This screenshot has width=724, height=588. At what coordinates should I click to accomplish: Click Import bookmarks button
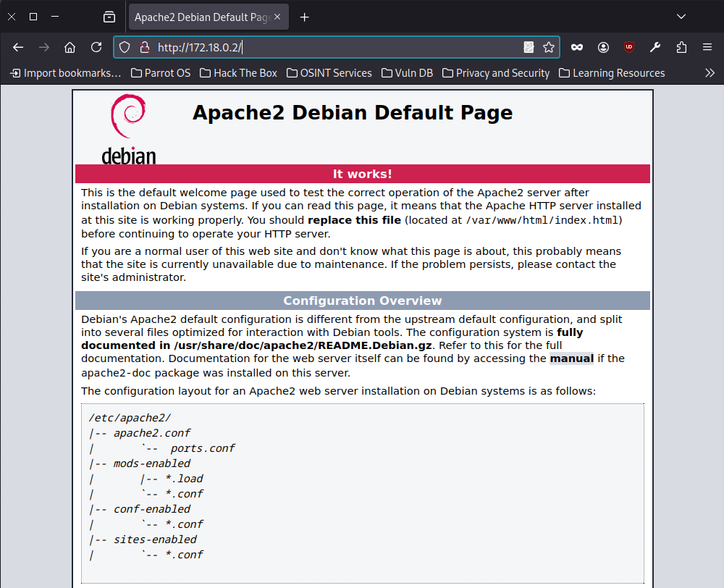(x=65, y=72)
